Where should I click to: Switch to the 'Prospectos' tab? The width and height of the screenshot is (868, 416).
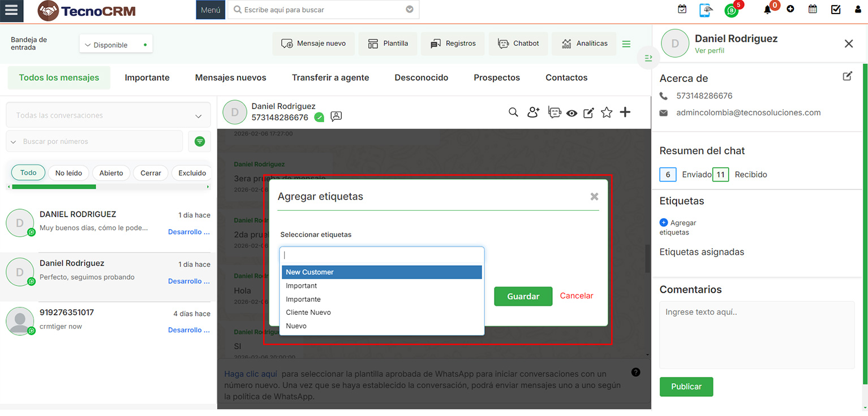coord(496,77)
